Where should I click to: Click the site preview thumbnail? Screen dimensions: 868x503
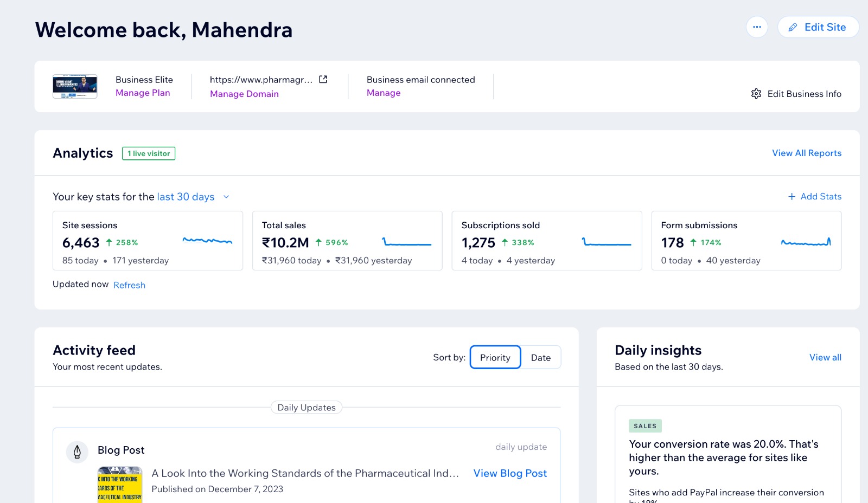tap(75, 87)
